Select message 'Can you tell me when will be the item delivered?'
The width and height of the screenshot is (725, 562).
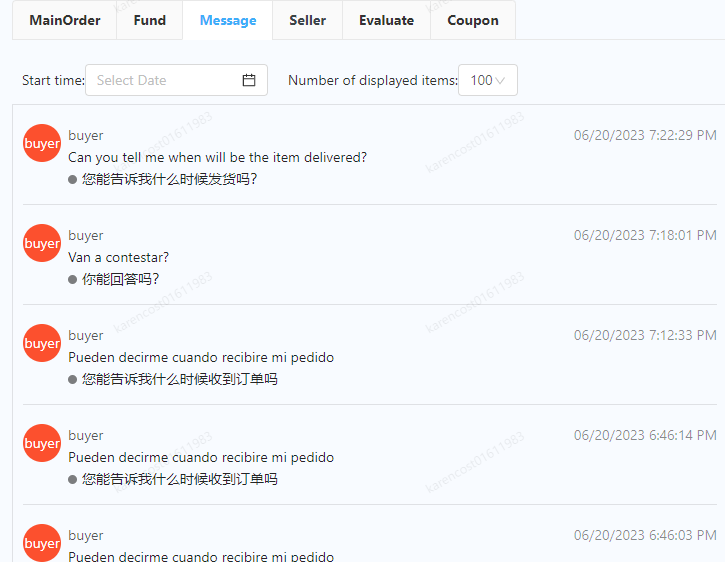[217, 157]
